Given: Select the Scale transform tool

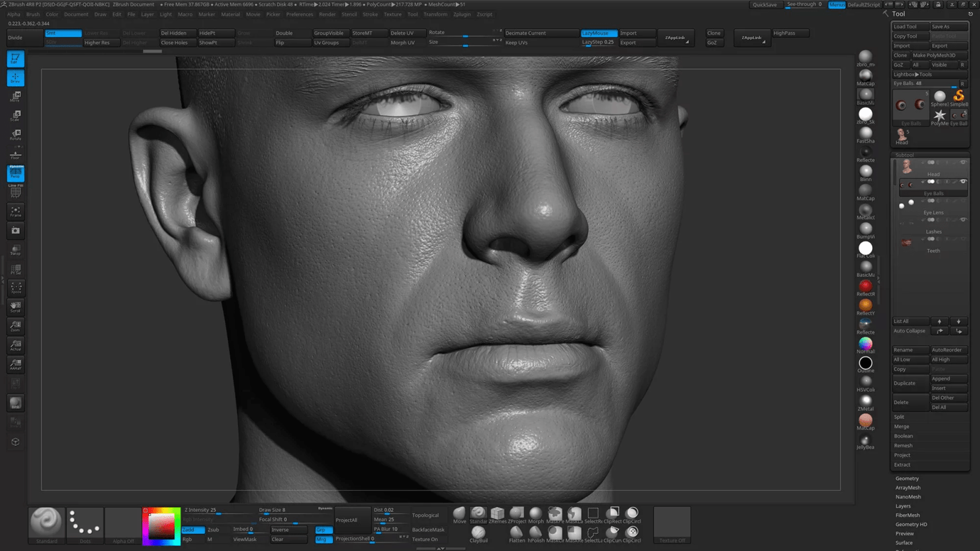Looking at the screenshot, I should pyautogui.click(x=15, y=116).
